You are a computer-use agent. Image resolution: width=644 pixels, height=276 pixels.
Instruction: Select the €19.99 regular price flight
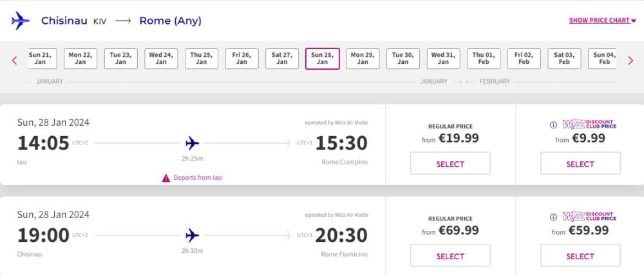[450, 164]
